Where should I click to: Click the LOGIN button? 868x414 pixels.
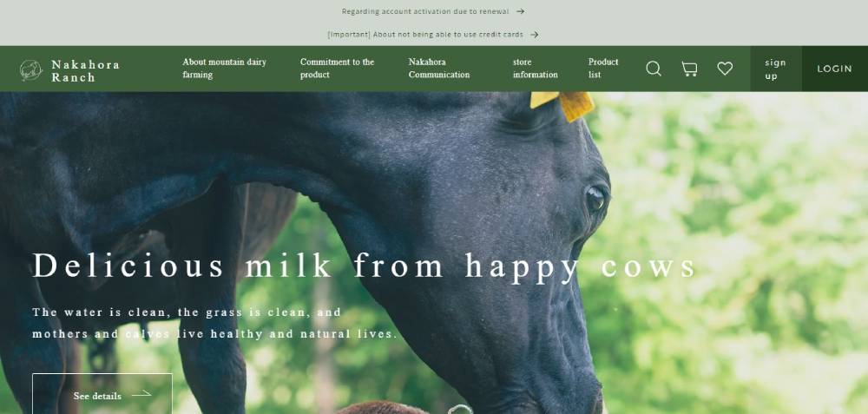[x=835, y=69]
